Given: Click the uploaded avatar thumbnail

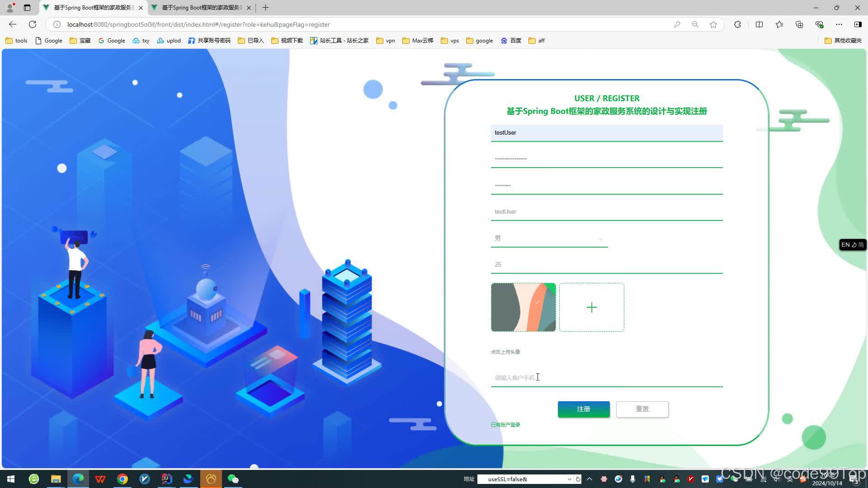Looking at the screenshot, I should tap(523, 307).
